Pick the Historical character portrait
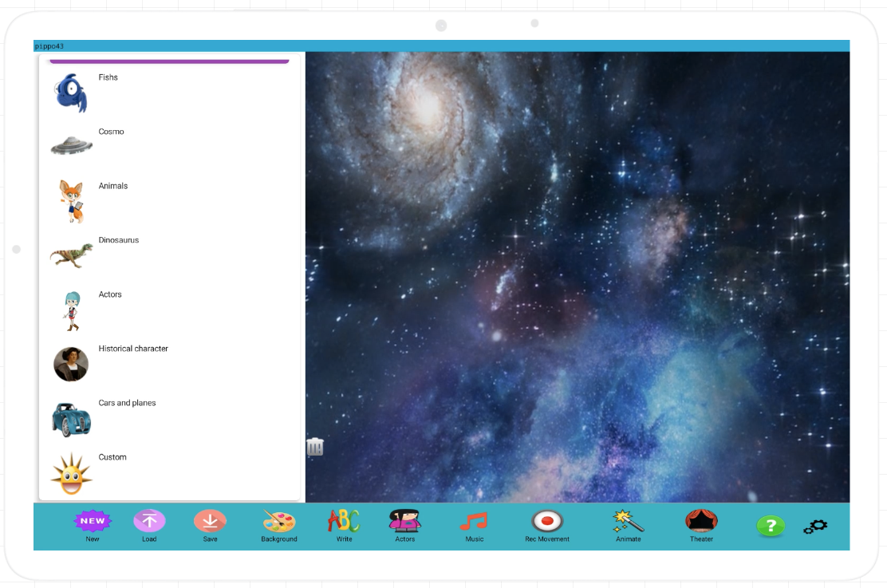Image resolution: width=887 pixels, height=588 pixels. pyautogui.click(x=71, y=364)
